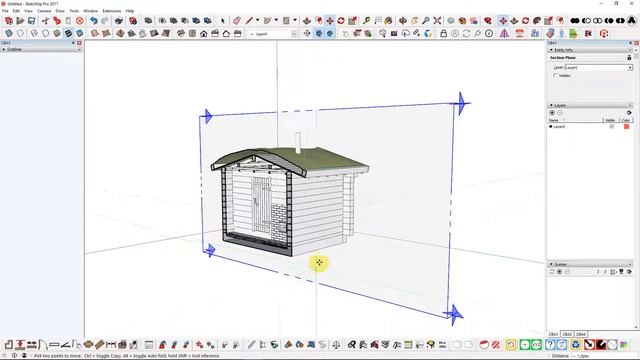Viewport: 640px width, 360px height.
Task: Select the Rotate tool icon
Action: pyautogui.click(x=341, y=20)
